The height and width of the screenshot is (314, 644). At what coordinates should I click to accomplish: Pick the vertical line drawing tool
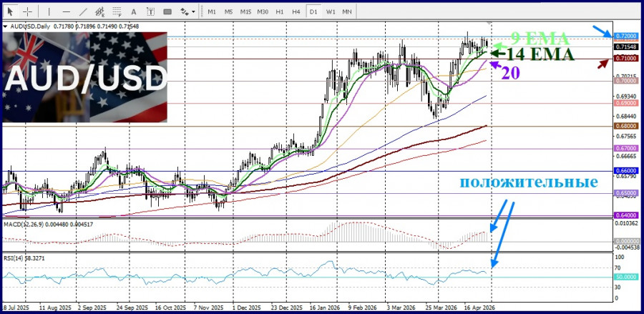point(49,11)
